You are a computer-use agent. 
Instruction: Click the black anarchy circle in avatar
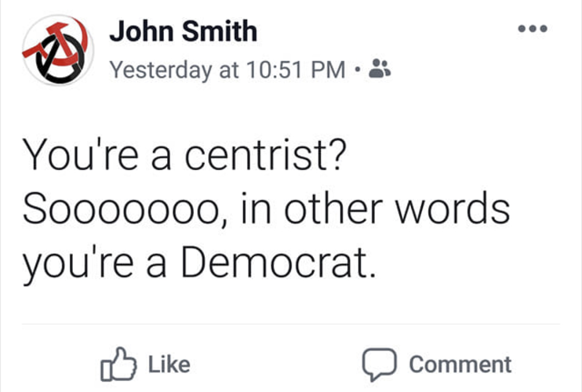(60, 61)
